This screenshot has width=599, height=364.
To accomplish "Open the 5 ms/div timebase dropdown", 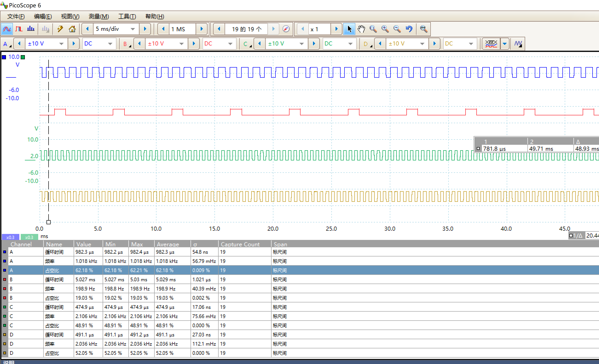I will (133, 29).
